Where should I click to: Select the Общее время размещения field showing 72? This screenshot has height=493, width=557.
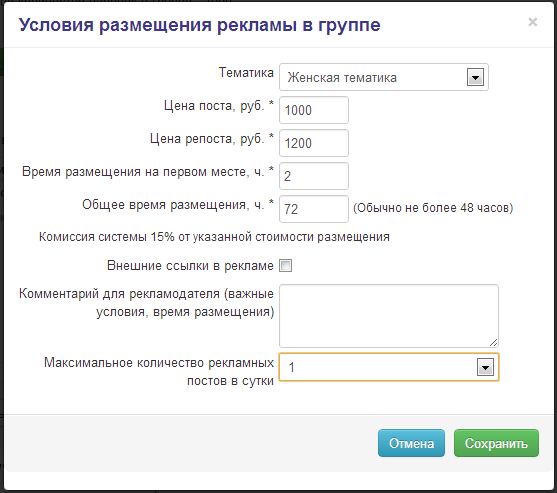coord(314,209)
